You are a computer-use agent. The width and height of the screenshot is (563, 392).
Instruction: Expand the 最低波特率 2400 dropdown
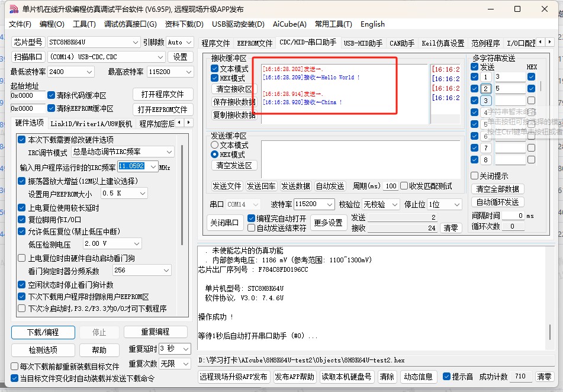click(x=89, y=72)
